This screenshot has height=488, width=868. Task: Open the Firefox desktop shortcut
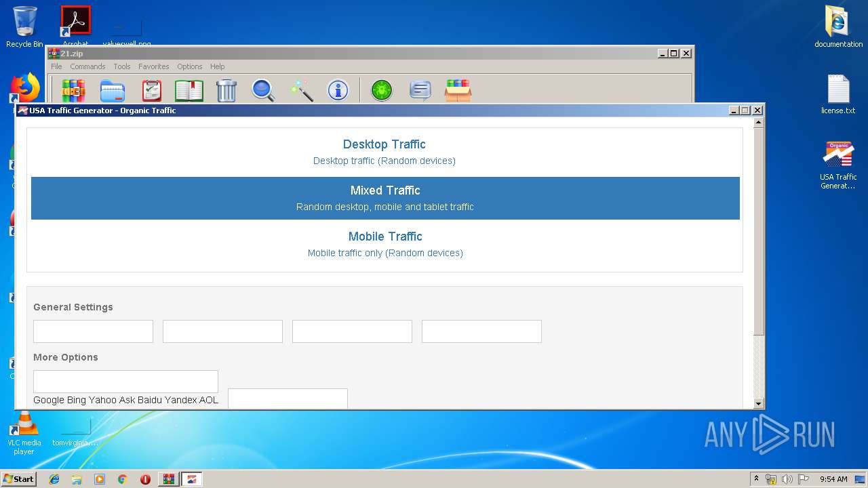(x=25, y=88)
